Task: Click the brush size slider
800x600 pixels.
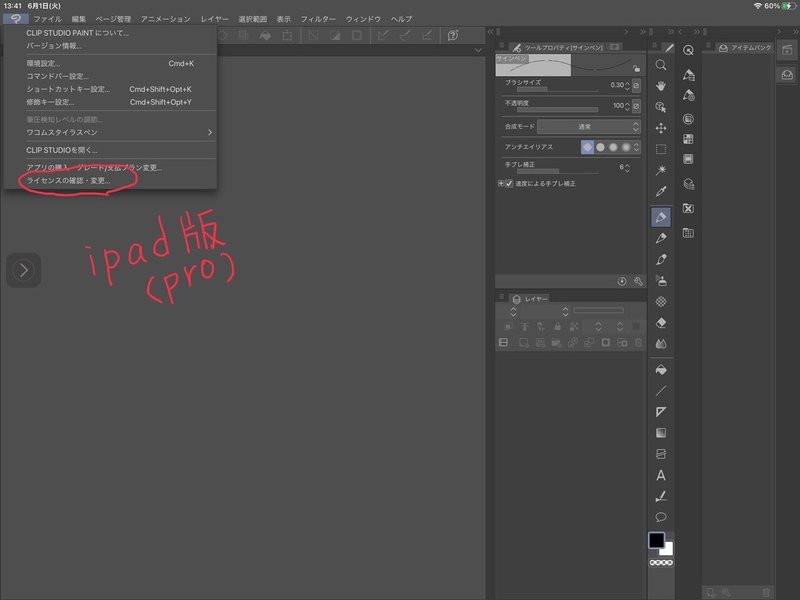Action: [x=557, y=89]
